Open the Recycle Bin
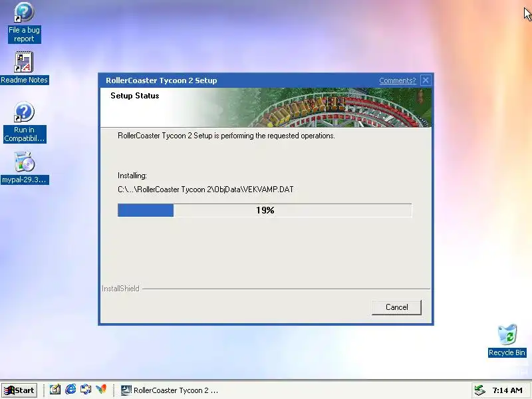532x399 pixels. tap(507, 340)
